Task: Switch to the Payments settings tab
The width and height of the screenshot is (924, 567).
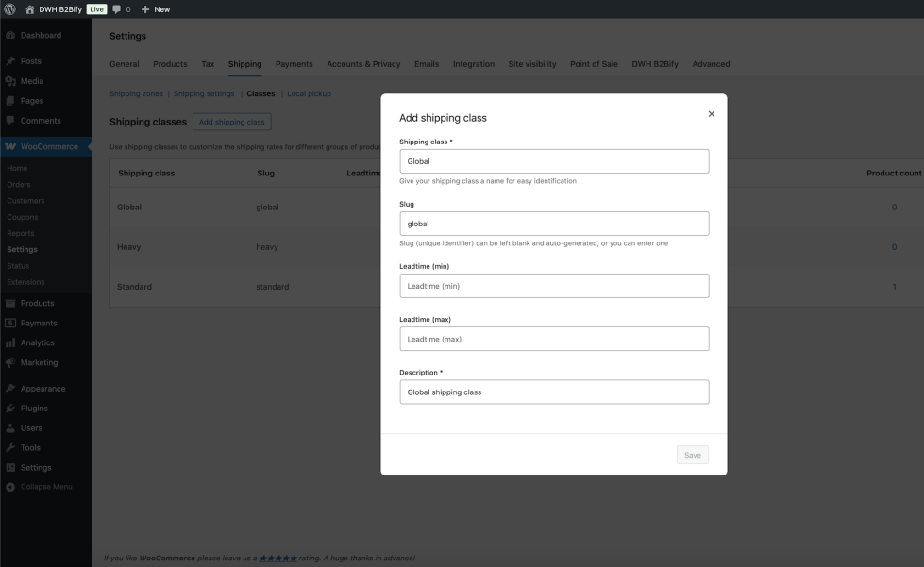Action: point(294,64)
